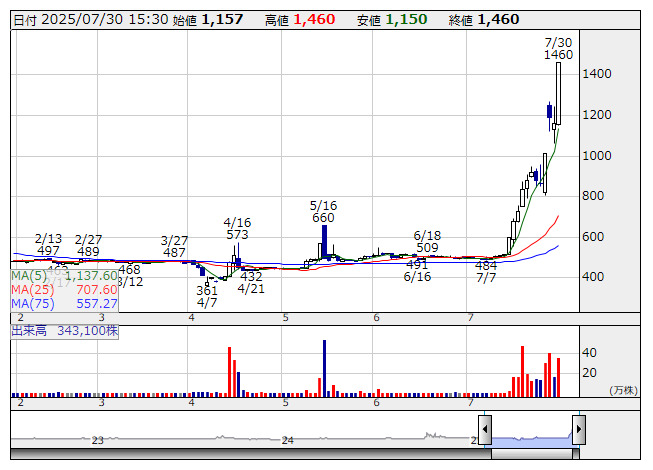This screenshot has width=653, height=470.
Task: Click the 5/16 peak label at 660
Action: (323, 212)
